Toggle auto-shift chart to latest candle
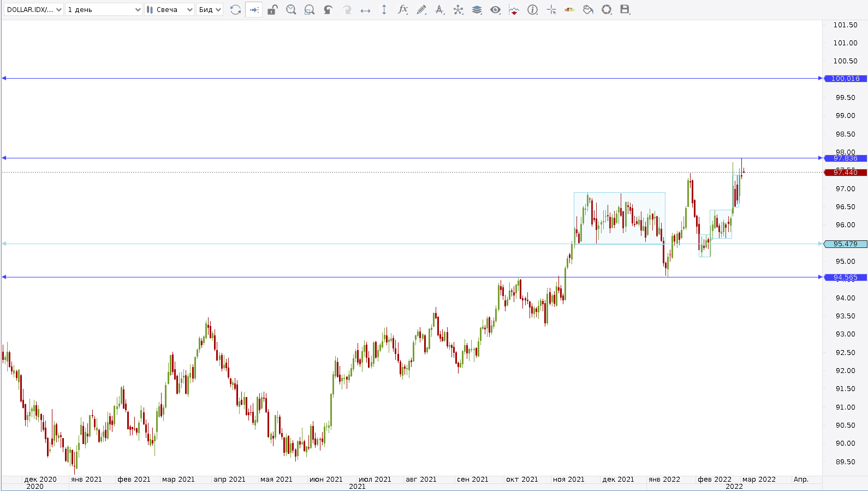Viewport: 868px width, 491px height. (254, 10)
